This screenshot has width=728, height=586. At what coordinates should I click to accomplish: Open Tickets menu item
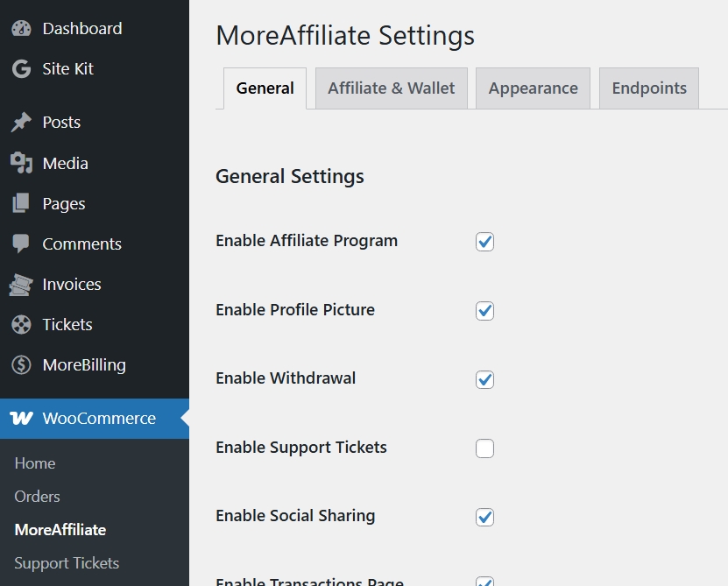tap(95, 325)
